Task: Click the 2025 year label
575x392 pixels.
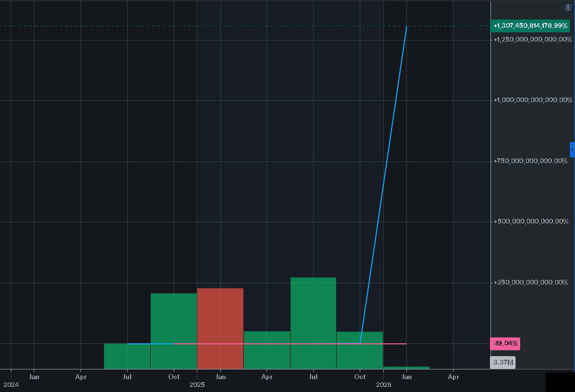Action: (x=197, y=385)
